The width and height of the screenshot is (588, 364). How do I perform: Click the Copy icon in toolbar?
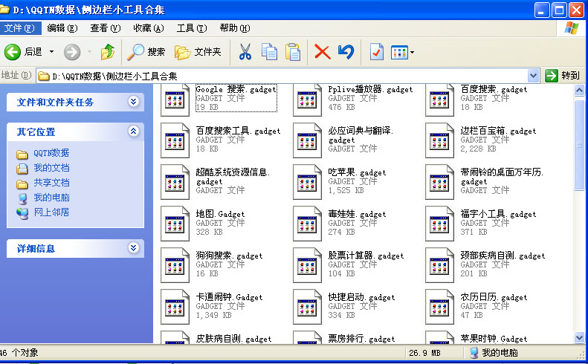click(x=269, y=52)
